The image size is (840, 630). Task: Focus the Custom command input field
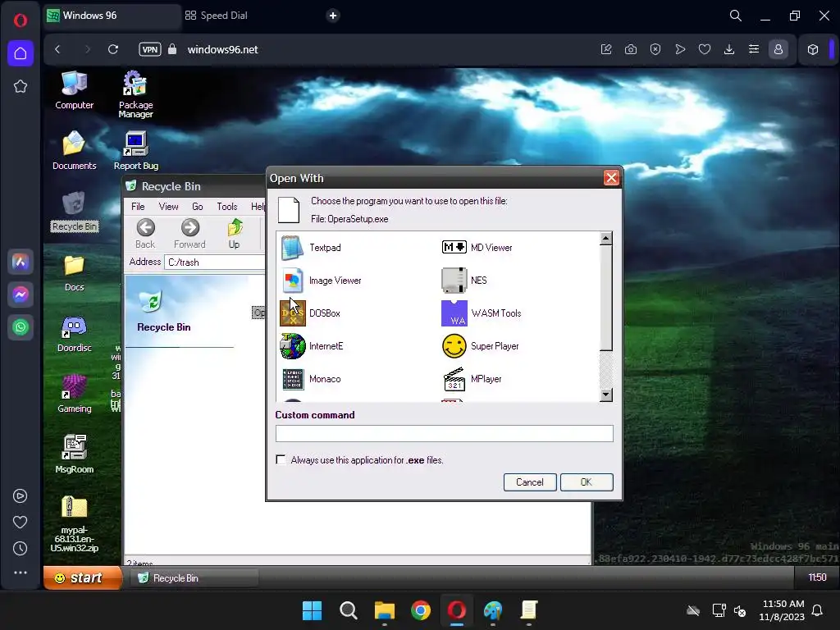coord(444,433)
